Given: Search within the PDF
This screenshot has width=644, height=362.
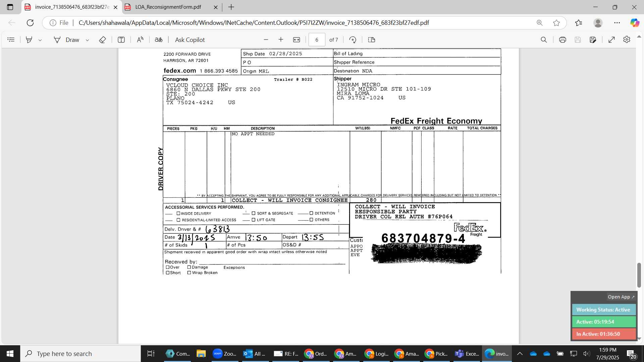Looking at the screenshot, I should [x=544, y=40].
